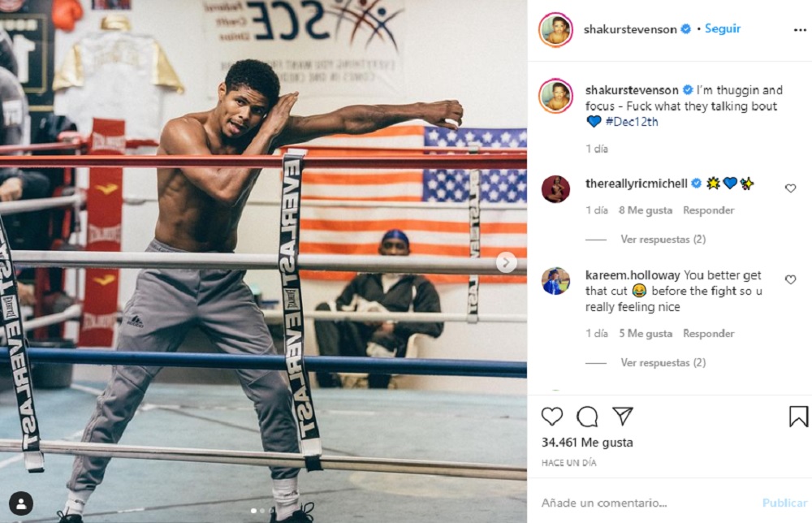The image size is (812, 523).
Task: Like thereallyricmichell's comment heart
Action: tap(790, 188)
